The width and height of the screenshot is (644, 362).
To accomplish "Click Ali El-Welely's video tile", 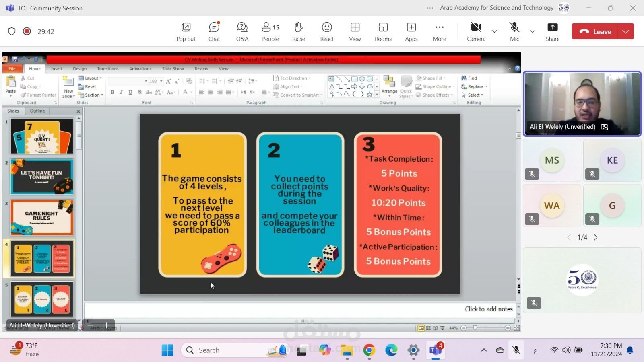I will pos(582,104).
